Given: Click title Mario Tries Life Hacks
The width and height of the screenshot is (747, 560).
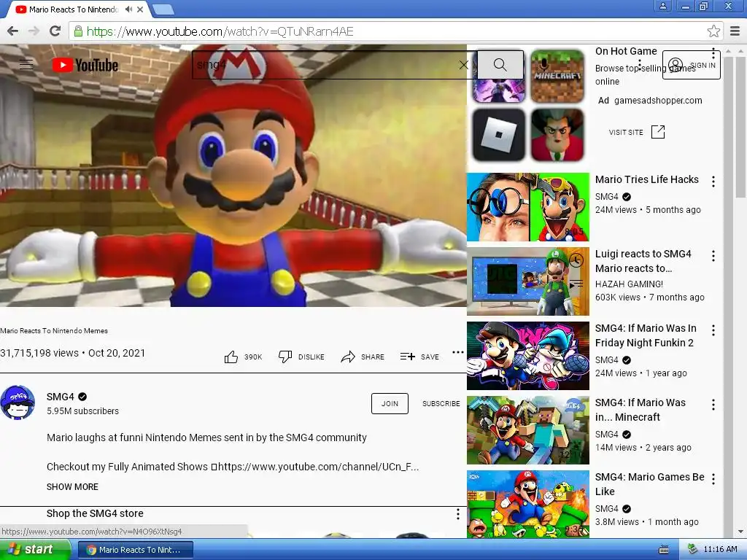Looking at the screenshot, I should point(647,179).
